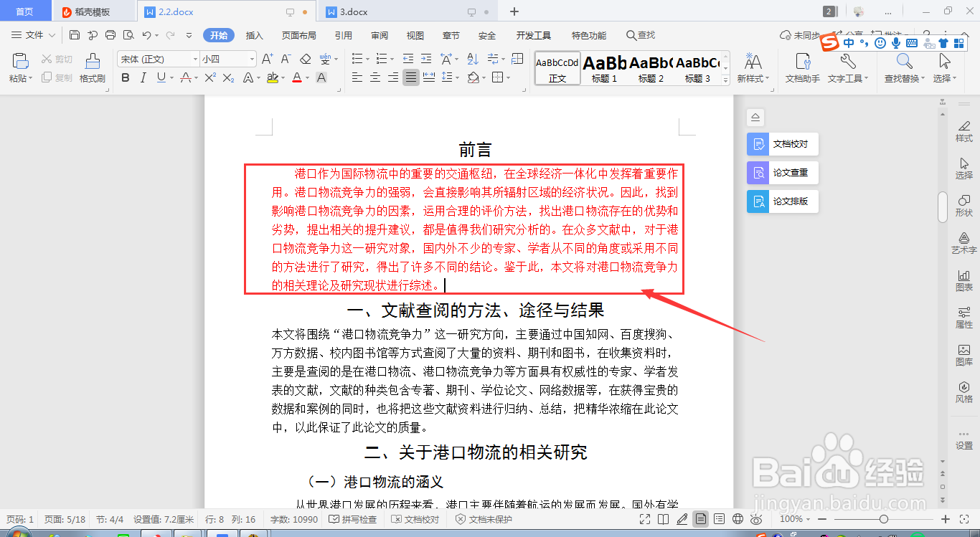Switch to web layout view in status bar
This screenshot has width=980, height=537.
pyautogui.click(x=738, y=519)
